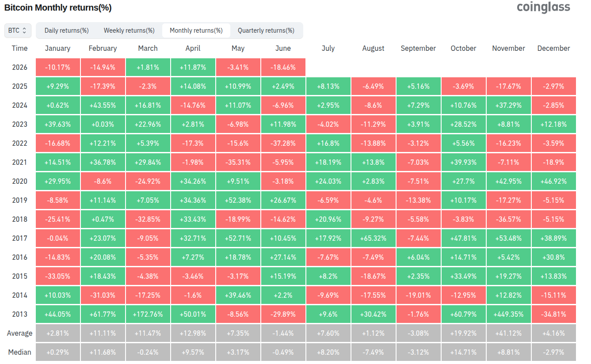Click the December column header
The image size is (591, 364).
coord(553,48)
